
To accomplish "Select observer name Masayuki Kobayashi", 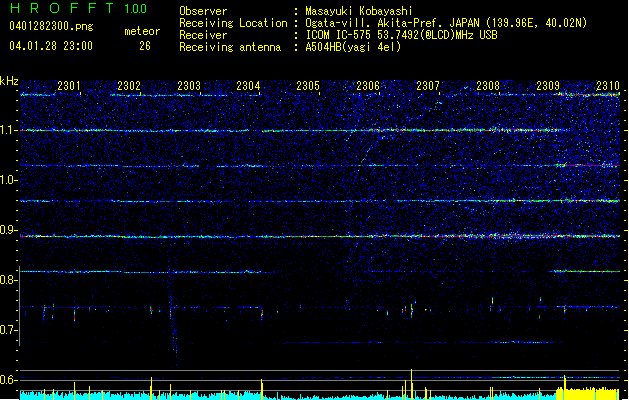I will [x=359, y=11].
